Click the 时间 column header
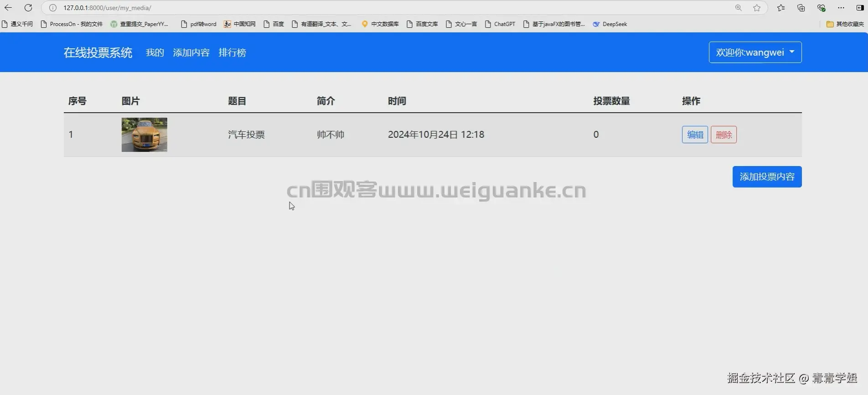Screen dimensions: 868x395 (397, 101)
